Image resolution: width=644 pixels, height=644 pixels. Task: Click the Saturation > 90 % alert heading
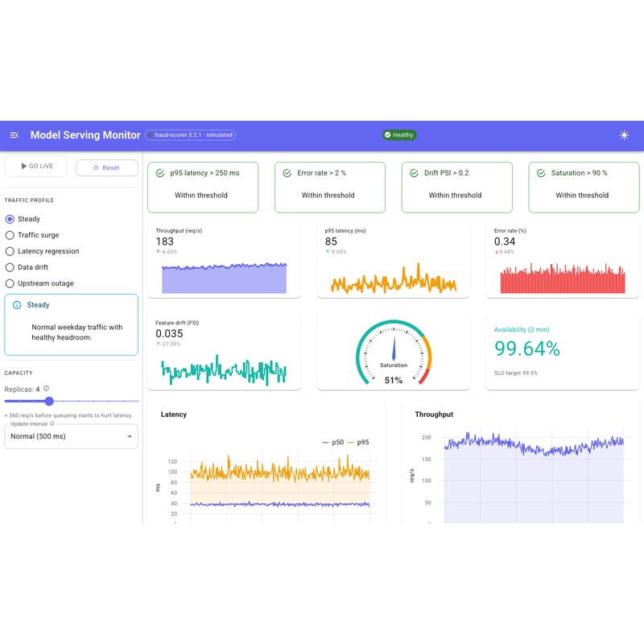point(579,173)
